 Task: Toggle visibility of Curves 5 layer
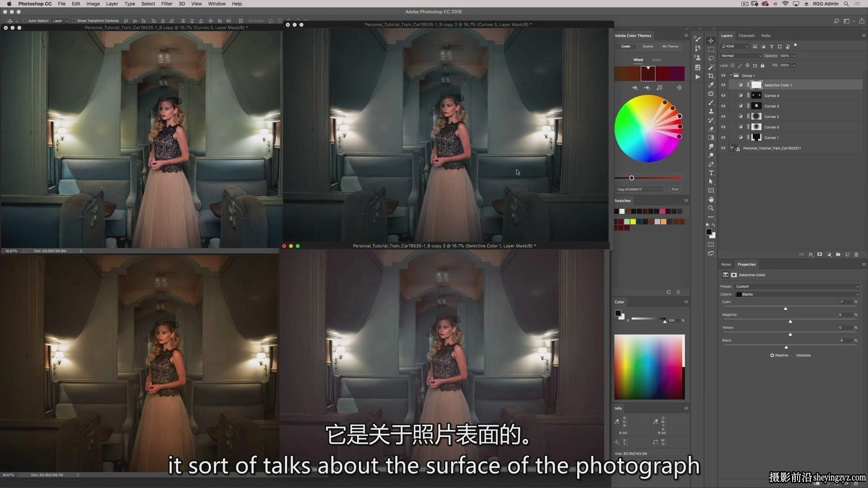tap(723, 127)
